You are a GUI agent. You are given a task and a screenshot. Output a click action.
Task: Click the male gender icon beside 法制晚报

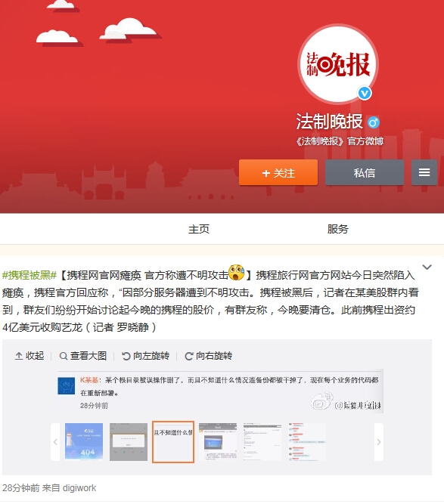[x=373, y=122]
